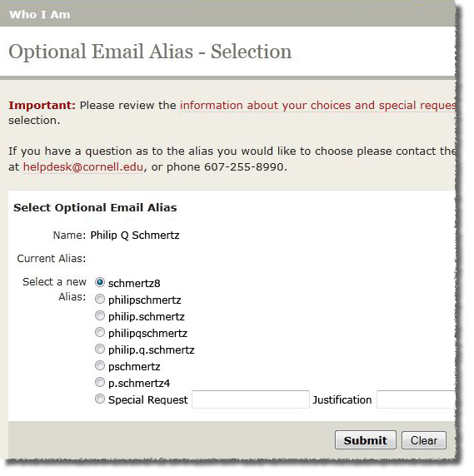Viewport: 474px width, 476px height.
Task: Clear the alias selection form
Action: point(424,440)
